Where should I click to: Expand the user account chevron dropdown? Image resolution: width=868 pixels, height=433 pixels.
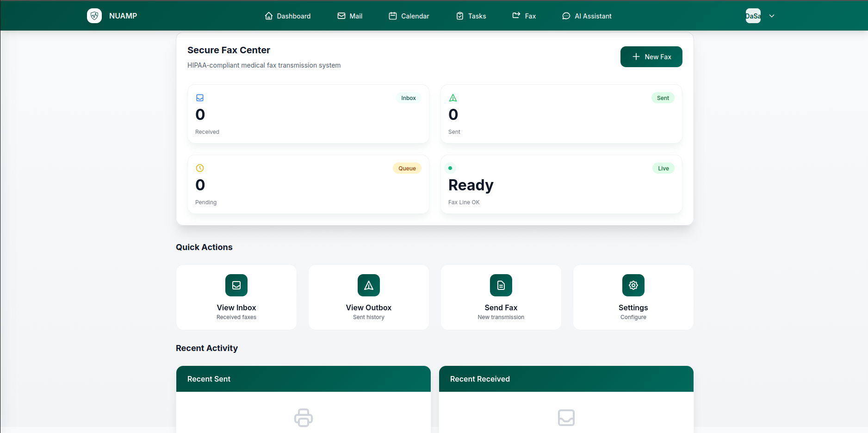(772, 16)
